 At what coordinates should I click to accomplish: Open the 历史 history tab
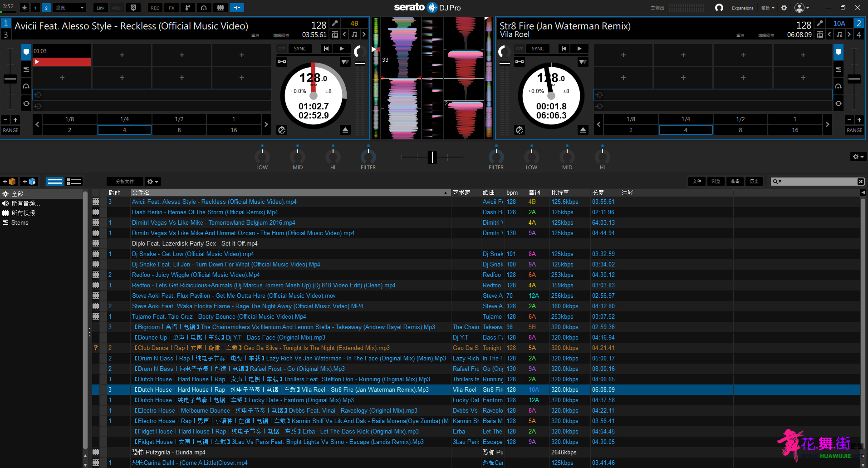point(754,182)
